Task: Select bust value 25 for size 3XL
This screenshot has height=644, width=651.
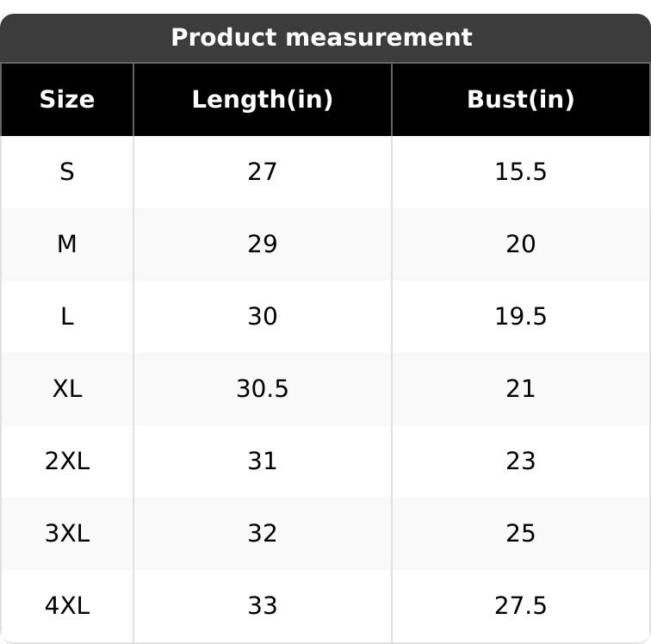Action: coord(520,534)
